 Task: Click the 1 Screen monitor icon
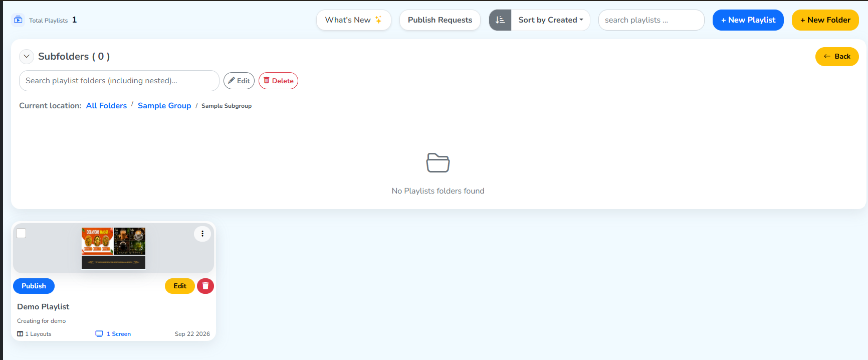pyautogui.click(x=99, y=334)
